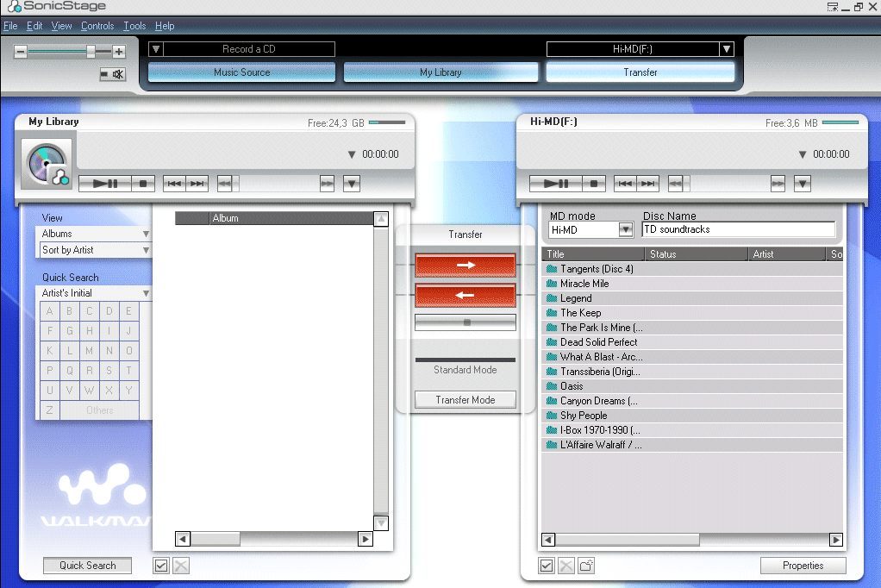The image size is (881, 588).
Task: Select all checkmark icon under Hi-MD list
Action: (x=547, y=566)
